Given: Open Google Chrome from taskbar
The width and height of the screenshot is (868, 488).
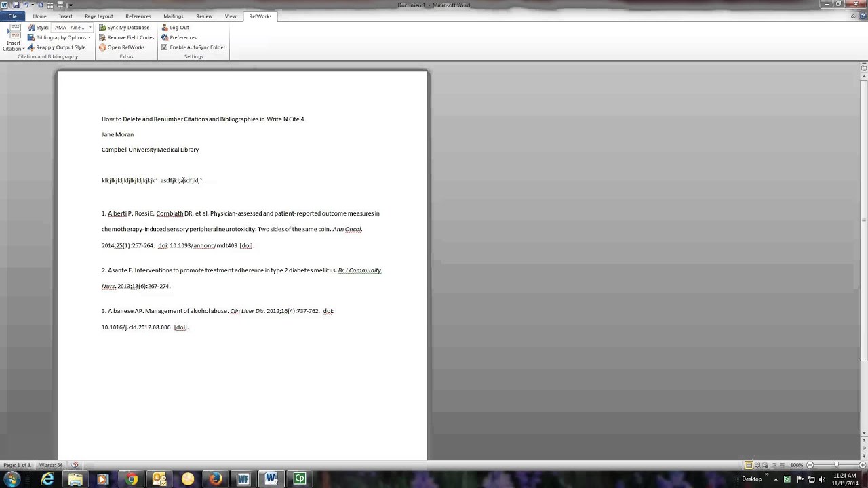Looking at the screenshot, I should click(x=132, y=479).
